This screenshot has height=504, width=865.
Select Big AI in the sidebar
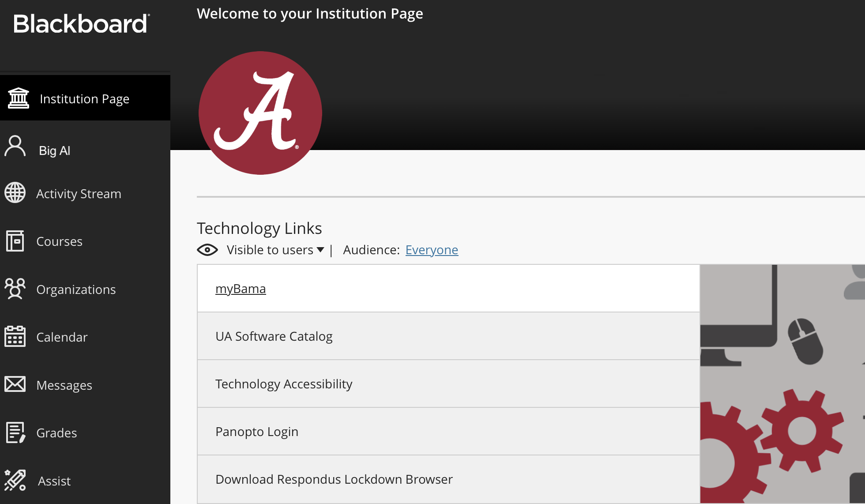pyautogui.click(x=54, y=150)
